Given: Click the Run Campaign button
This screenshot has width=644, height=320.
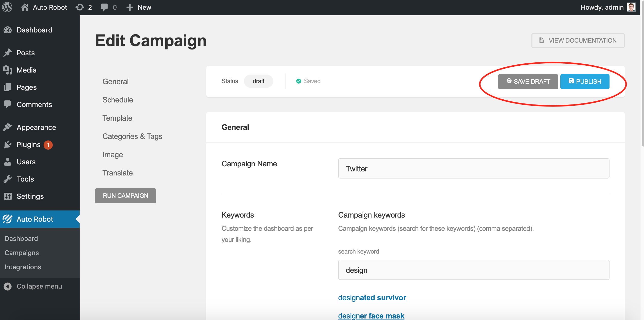Looking at the screenshot, I should pyautogui.click(x=125, y=195).
